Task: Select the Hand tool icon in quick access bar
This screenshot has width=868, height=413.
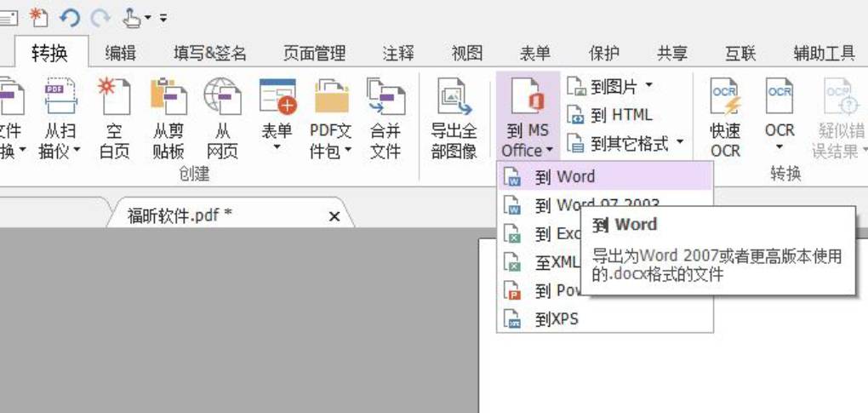Action: pyautogui.click(x=131, y=18)
